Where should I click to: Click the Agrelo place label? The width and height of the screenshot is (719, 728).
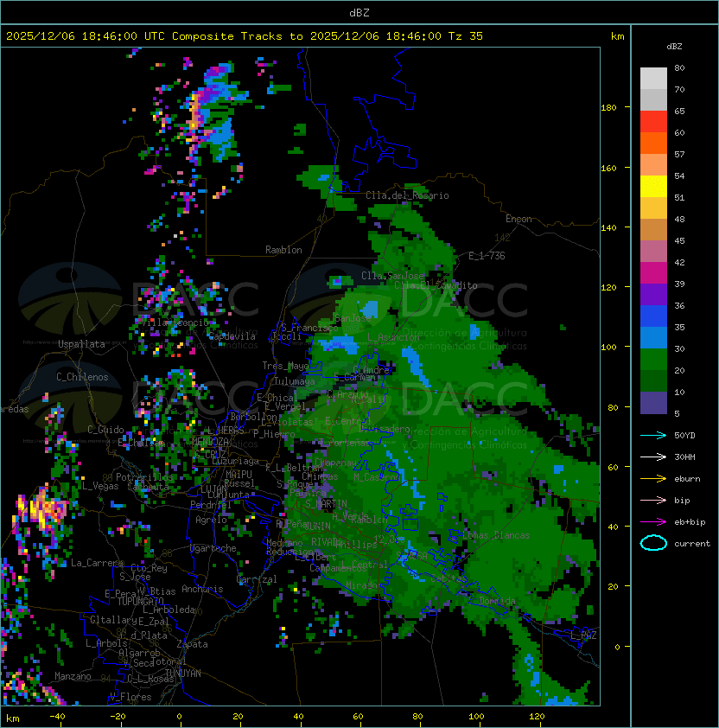tap(211, 520)
